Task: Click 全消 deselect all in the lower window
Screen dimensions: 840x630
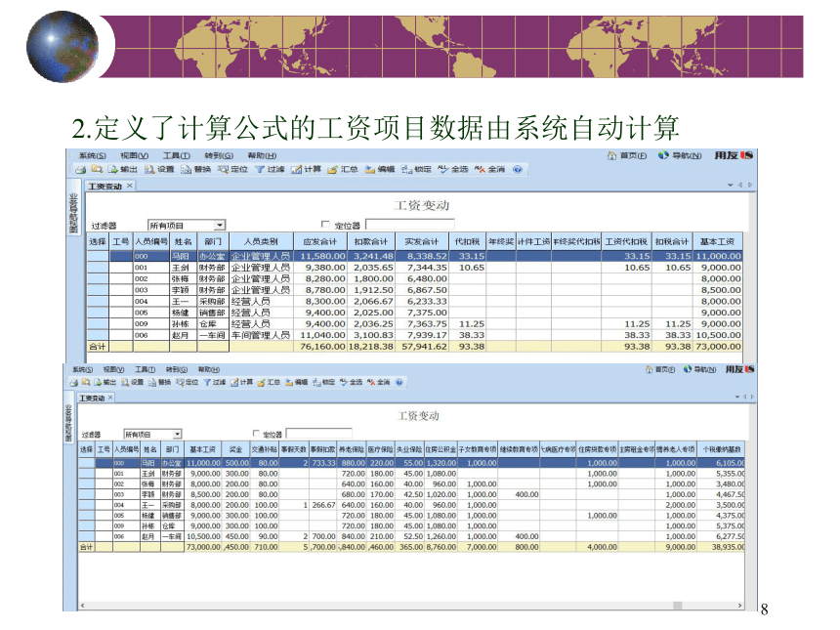Action: [379, 383]
